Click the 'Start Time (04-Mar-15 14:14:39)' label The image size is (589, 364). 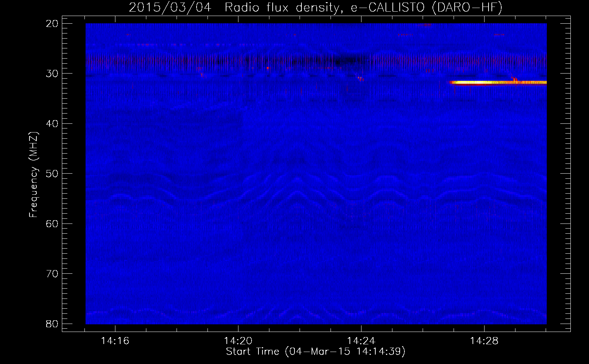point(316,352)
